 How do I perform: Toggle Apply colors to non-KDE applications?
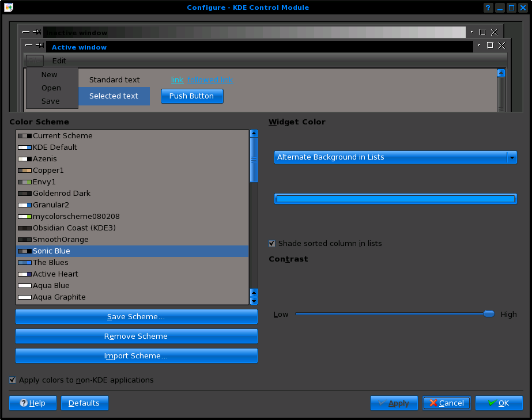(x=12, y=380)
